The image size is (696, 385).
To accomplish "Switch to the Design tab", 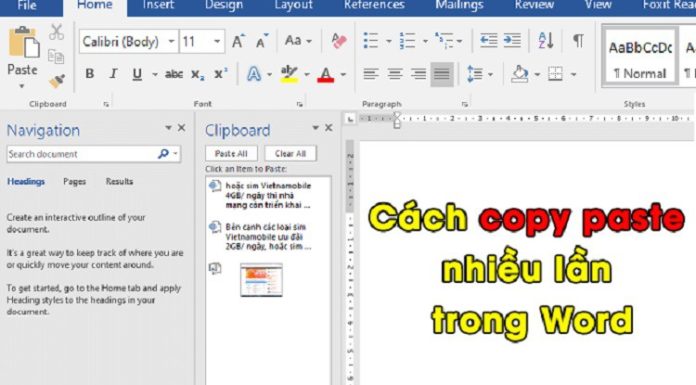I will [x=224, y=6].
